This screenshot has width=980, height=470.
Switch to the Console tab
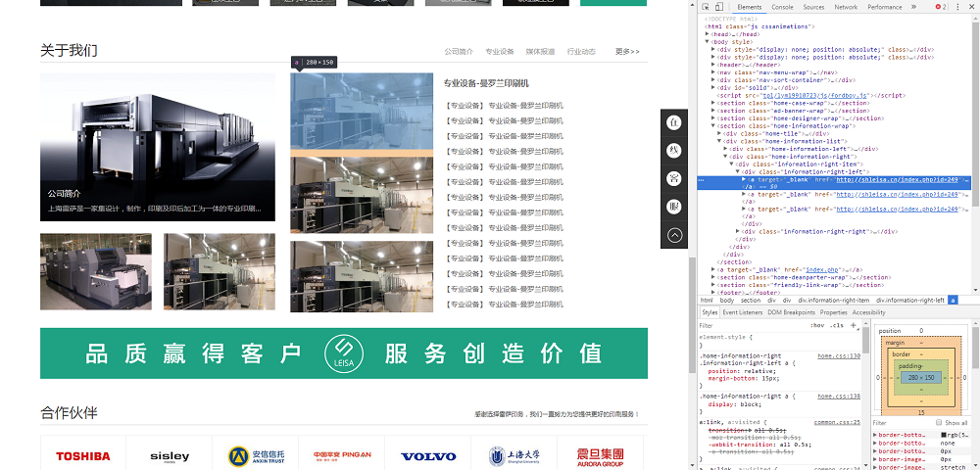click(782, 7)
